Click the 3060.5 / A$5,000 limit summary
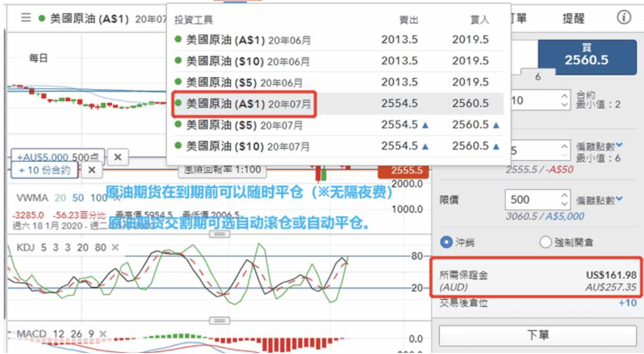 tap(545, 216)
